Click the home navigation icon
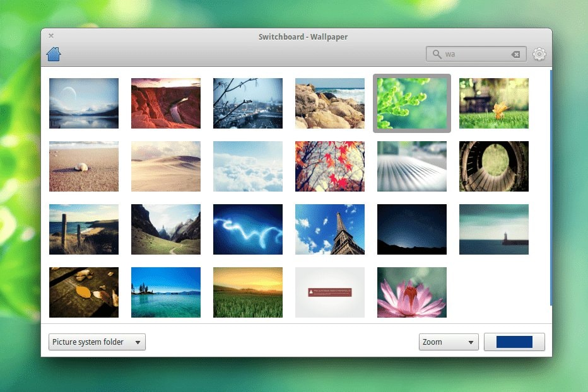588x392 pixels. pyautogui.click(x=54, y=54)
